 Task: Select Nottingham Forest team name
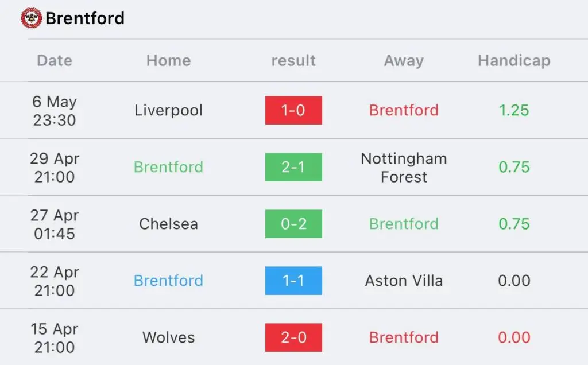point(404,168)
